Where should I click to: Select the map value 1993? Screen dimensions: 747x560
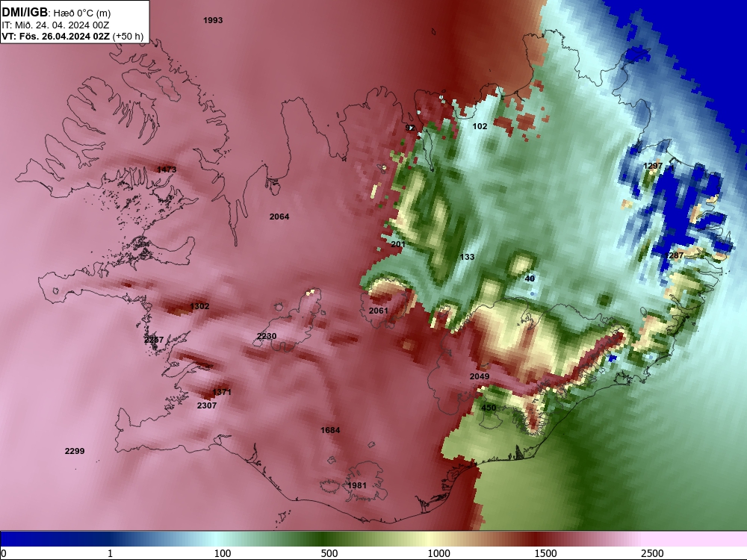click(x=213, y=20)
